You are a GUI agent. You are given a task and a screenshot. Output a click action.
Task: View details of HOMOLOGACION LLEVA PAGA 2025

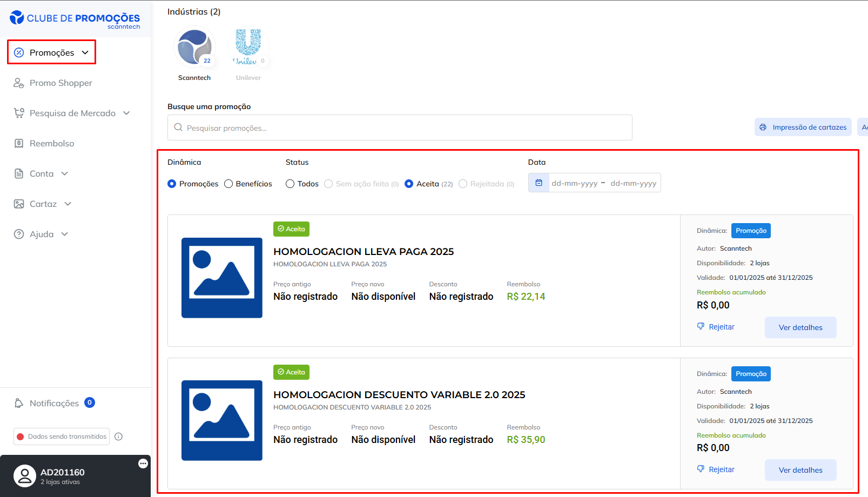800,327
